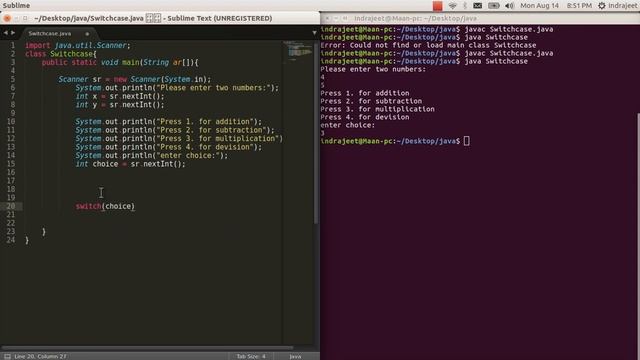Click the Sublime Text window title path
This screenshot has width=640, height=360.
(x=153, y=18)
